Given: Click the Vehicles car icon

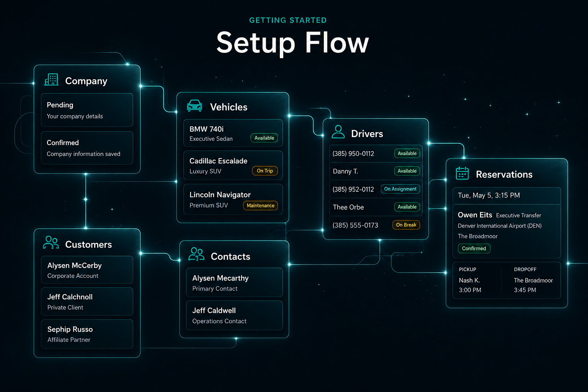Looking at the screenshot, I should click(194, 106).
